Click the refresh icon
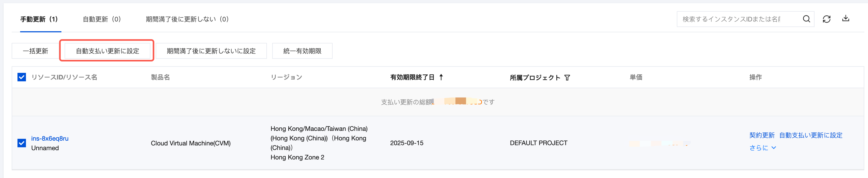The height and width of the screenshot is (178, 868). pyautogui.click(x=826, y=19)
